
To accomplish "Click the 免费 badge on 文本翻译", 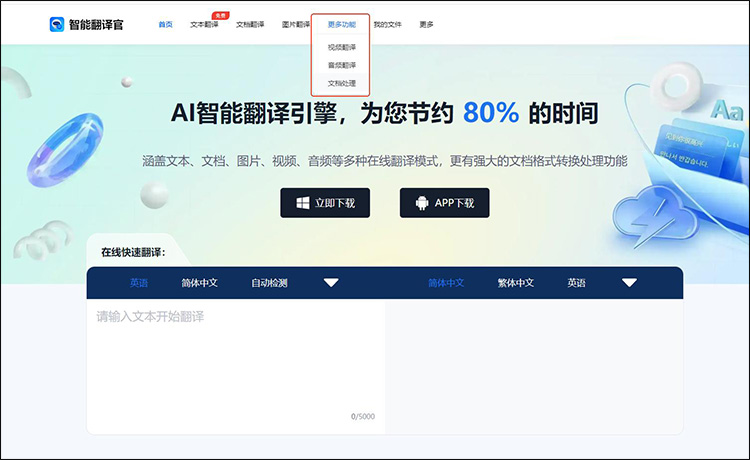I will 221,16.
